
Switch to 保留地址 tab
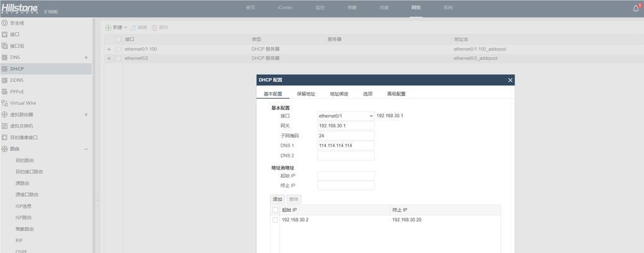pyautogui.click(x=306, y=94)
